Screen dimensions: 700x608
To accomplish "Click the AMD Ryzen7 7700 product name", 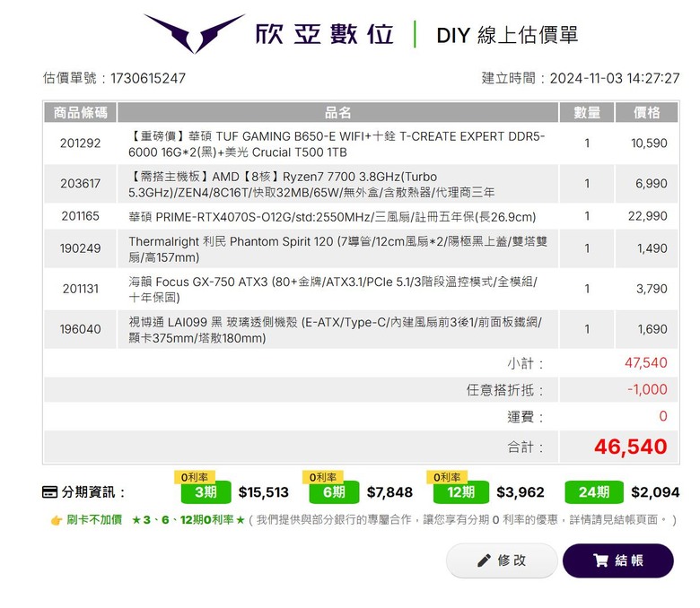I will pos(311,184).
